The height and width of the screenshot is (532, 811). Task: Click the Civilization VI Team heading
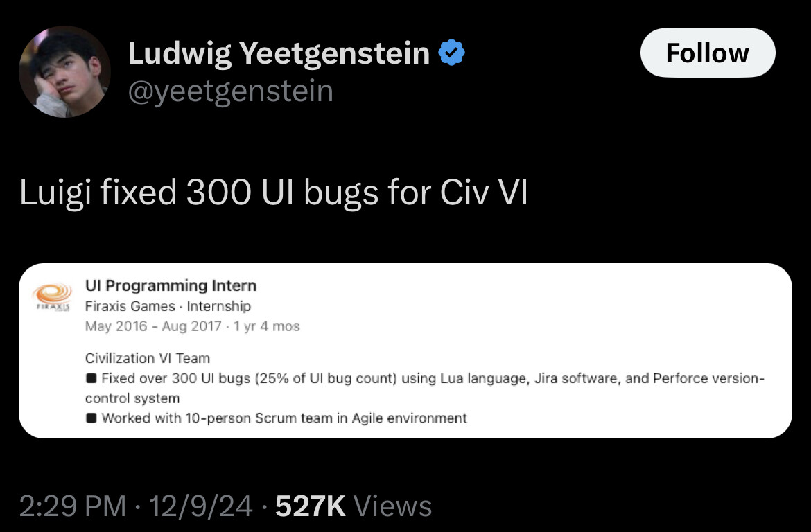click(147, 358)
